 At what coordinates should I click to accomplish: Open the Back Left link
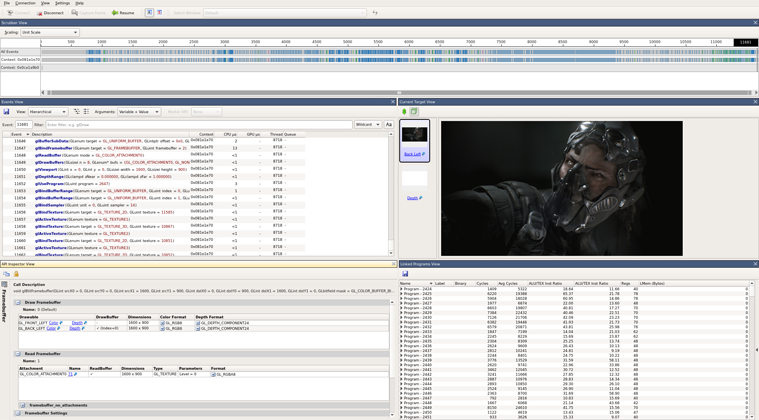click(x=412, y=154)
